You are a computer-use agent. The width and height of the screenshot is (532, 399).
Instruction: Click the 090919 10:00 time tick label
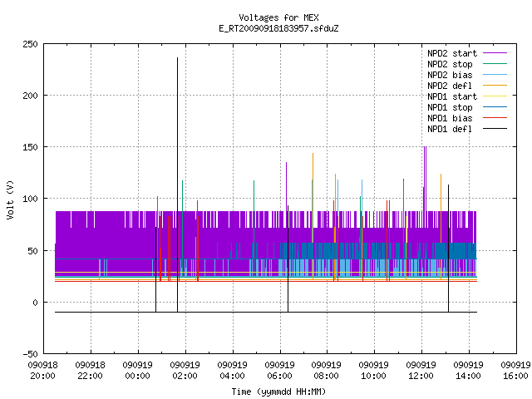point(373,371)
